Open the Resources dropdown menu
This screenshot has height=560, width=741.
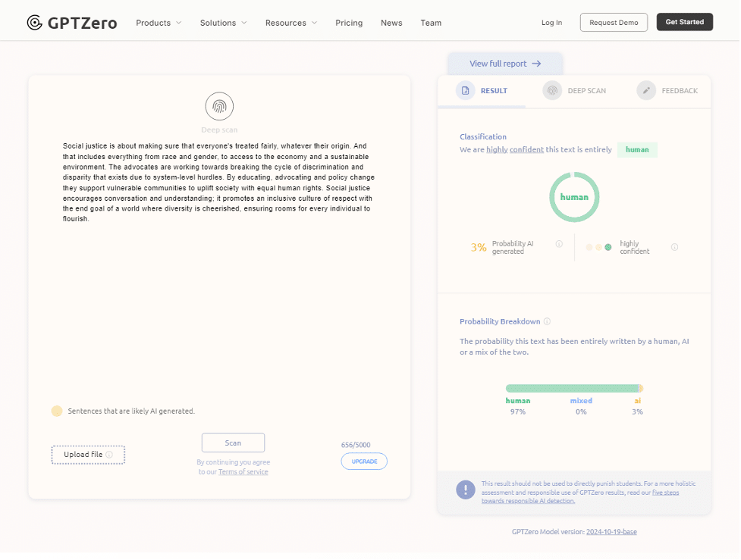[290, 23]
